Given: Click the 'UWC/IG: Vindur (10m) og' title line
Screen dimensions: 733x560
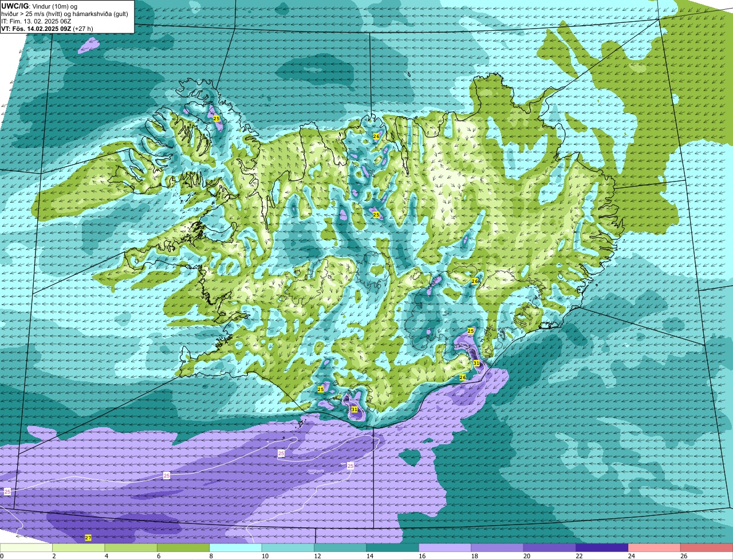Looking at the screenshot, I should pyautogui.click(x=39, y=6).
